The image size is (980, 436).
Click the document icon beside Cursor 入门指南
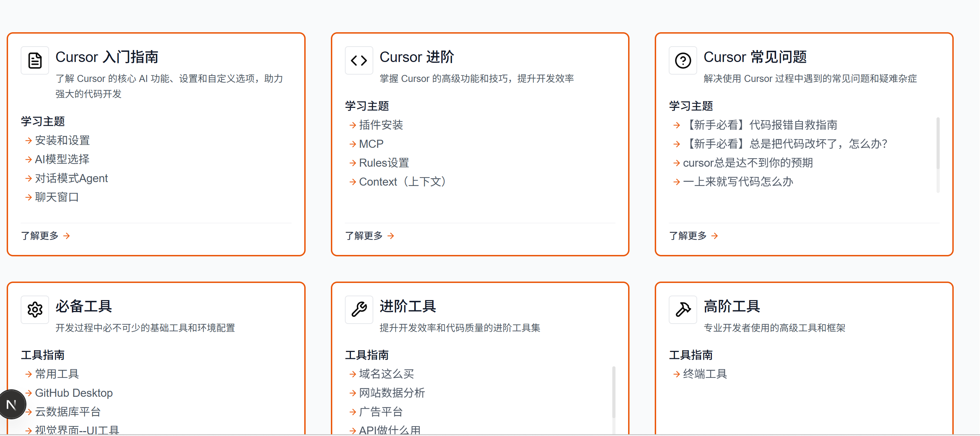point(35,61)
